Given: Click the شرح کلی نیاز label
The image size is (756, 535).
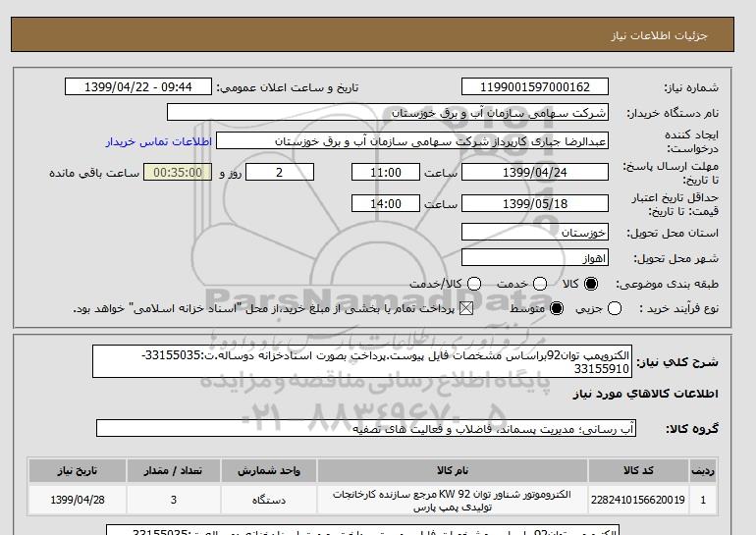Looking at the screenshot, I should [x=677, y=362].
